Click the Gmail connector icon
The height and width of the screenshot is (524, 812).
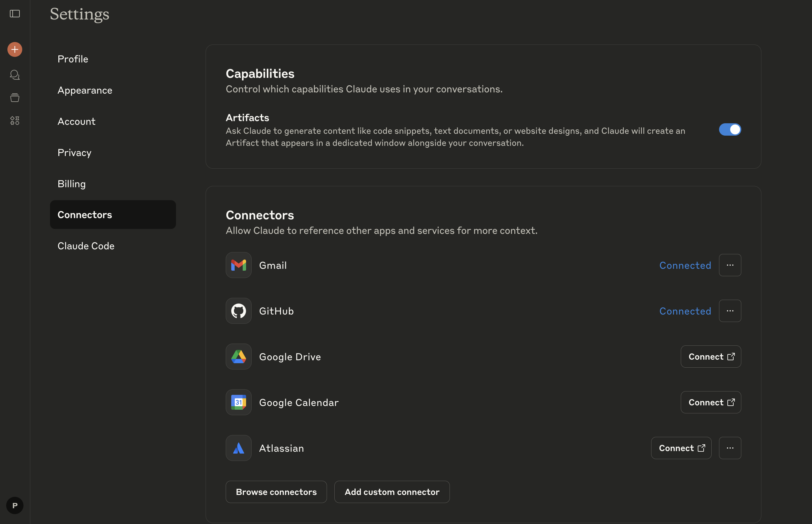pyautogui.click(x=238, y=265)
